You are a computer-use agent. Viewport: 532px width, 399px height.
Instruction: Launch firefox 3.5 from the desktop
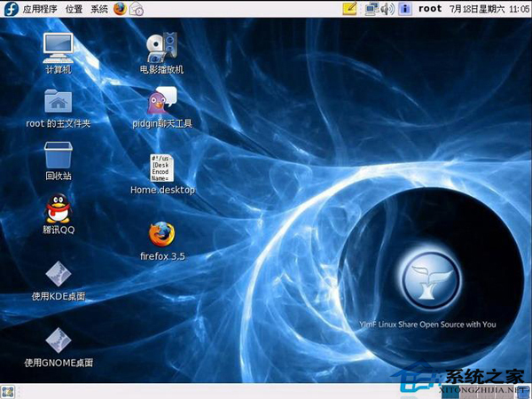[161, 234]
